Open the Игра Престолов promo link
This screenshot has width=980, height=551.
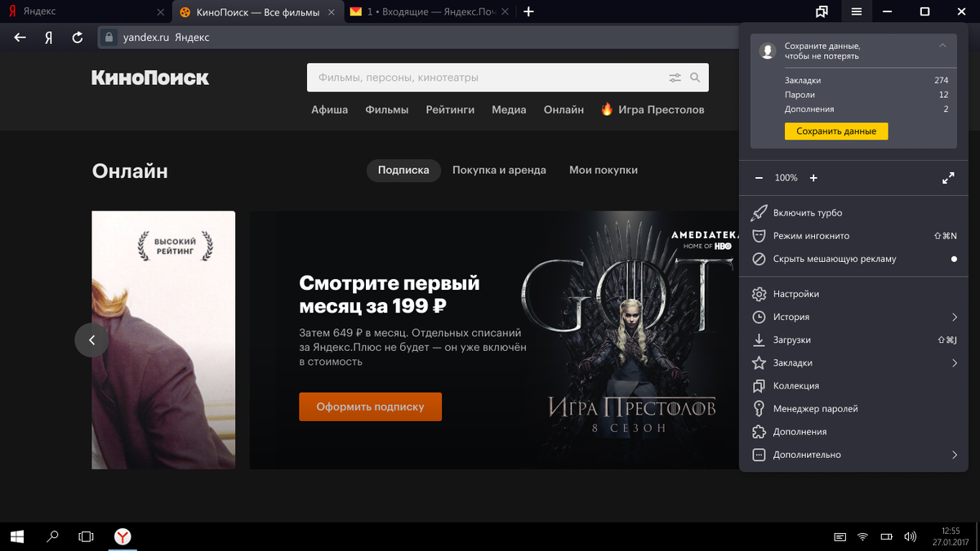(653, 109)
